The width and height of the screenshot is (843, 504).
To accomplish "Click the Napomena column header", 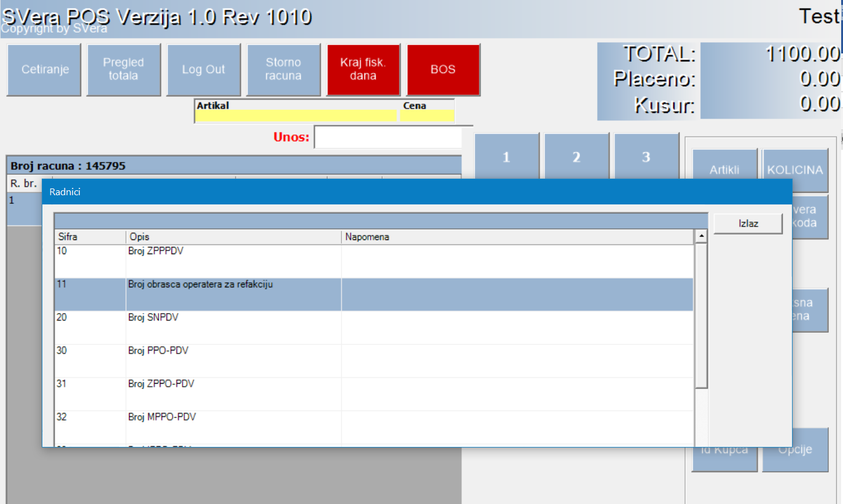I will [x=516, y=237].
